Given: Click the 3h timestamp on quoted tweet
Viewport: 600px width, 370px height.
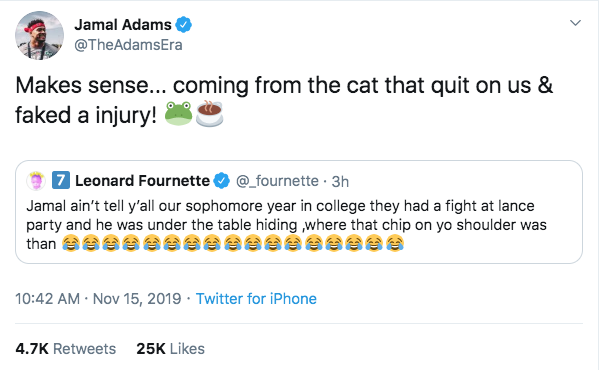Looking at the screenshot, I should point(340,181).
